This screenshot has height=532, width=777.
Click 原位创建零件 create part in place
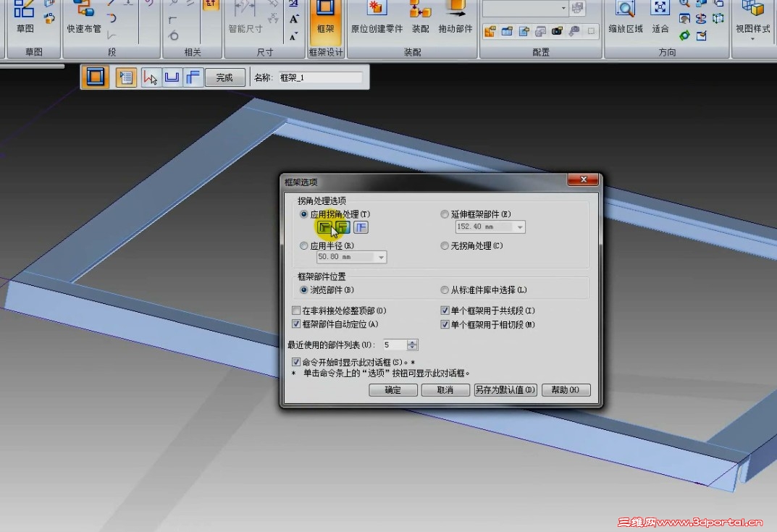[377, 18]
